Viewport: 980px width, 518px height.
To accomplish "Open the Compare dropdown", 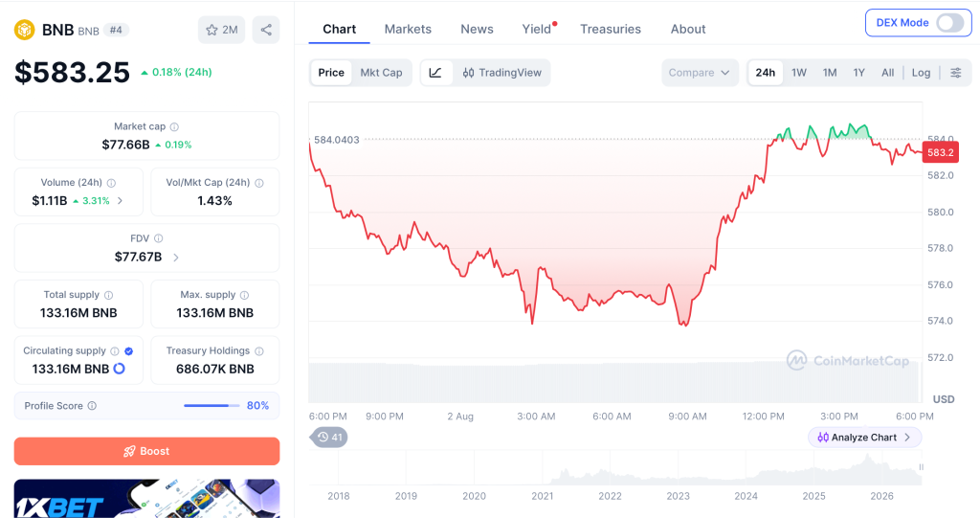I will [x=700, y=73].
